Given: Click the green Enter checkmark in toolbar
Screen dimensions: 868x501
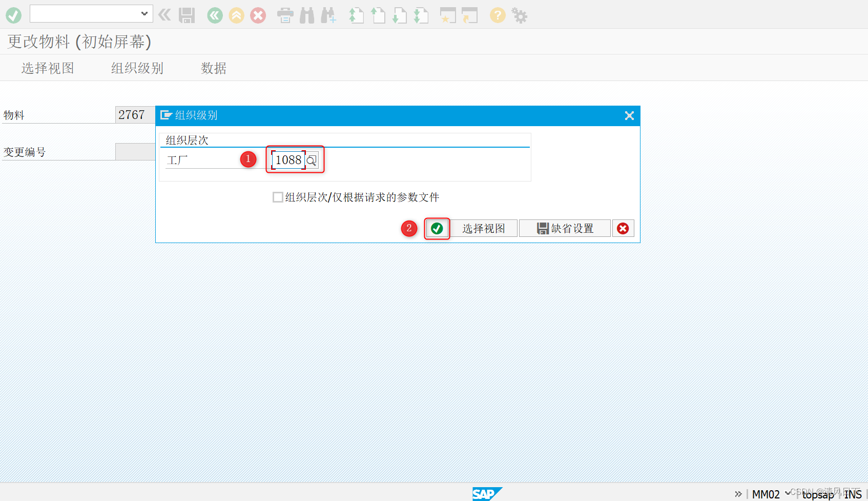Looking at the screenshot, I should (14, 15).
